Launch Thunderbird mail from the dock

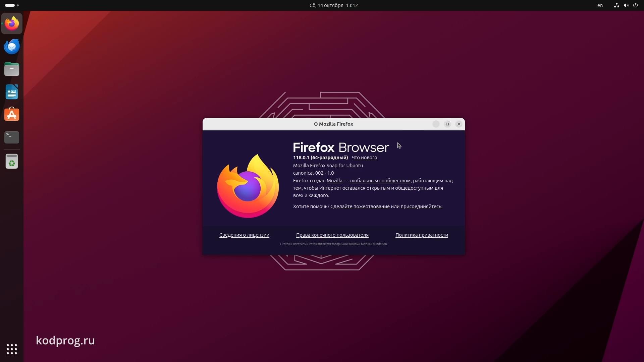pyautogui.click(x=12, y=46)
